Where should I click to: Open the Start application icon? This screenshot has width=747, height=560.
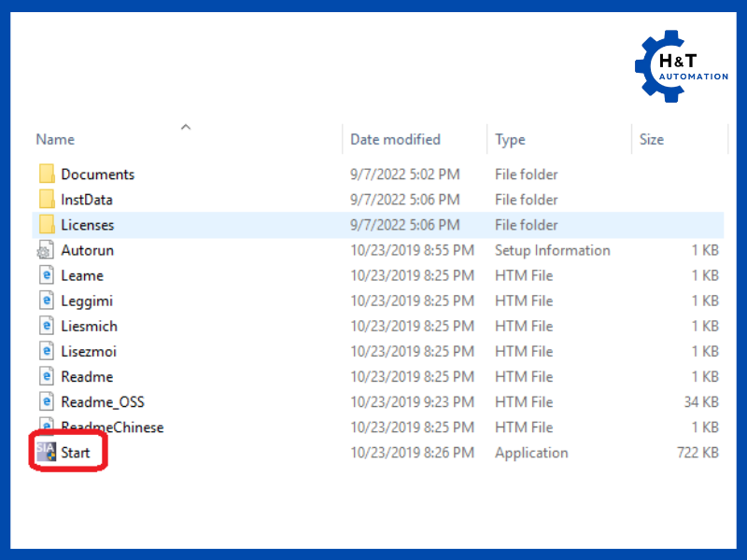click(46, 453)
